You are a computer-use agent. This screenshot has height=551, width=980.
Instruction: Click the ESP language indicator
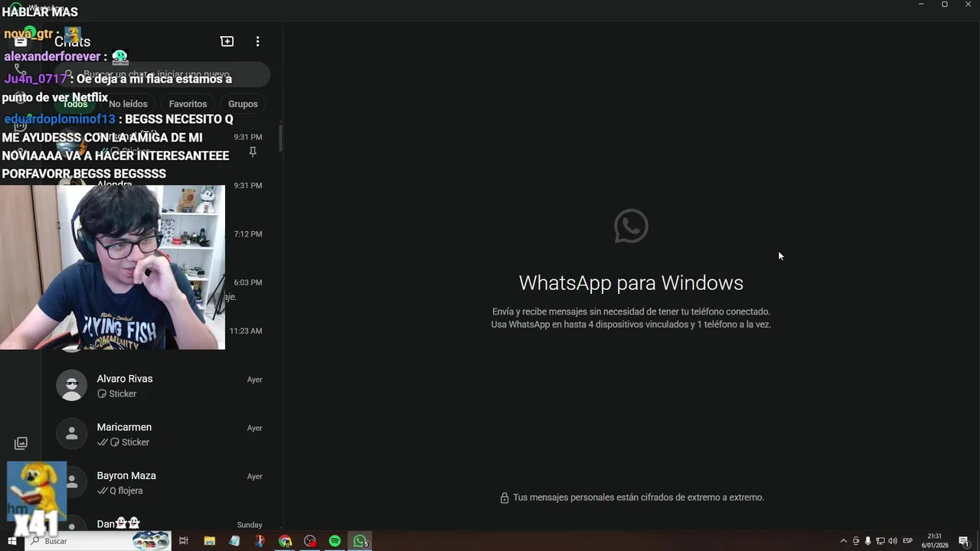click(x=908, y=541)
